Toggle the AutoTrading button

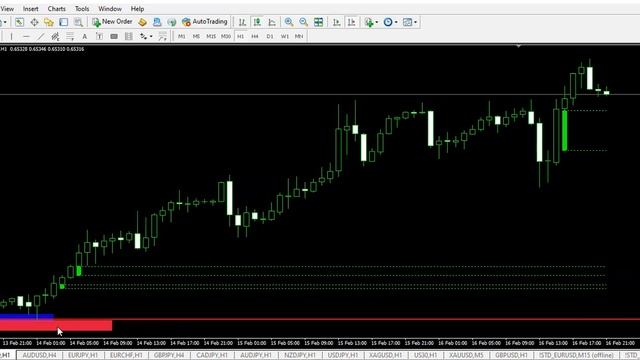[x=204, y=22]
